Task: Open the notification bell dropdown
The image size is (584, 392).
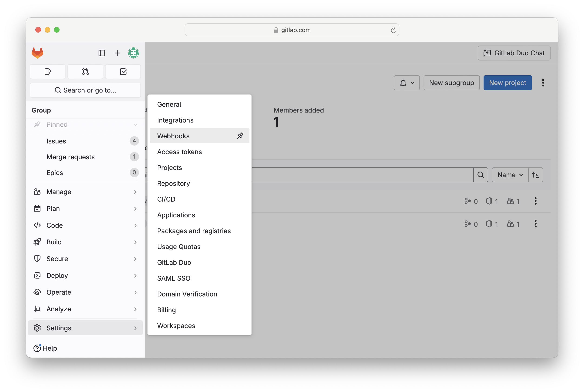Action: [x=407, y=83]
